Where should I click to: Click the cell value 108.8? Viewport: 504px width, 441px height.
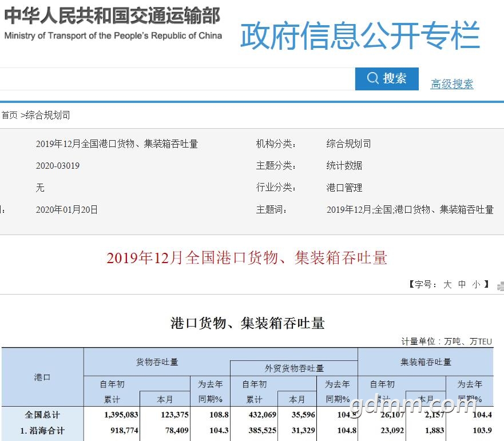pyautogui.click(x=219, y=415)
